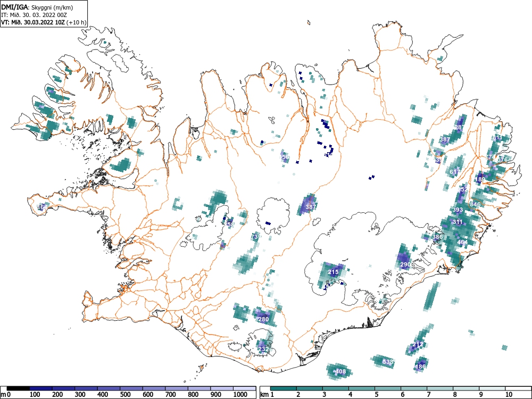Click the 800–900 m legend swatch
The image size is (532, 399).
point(199,388)
